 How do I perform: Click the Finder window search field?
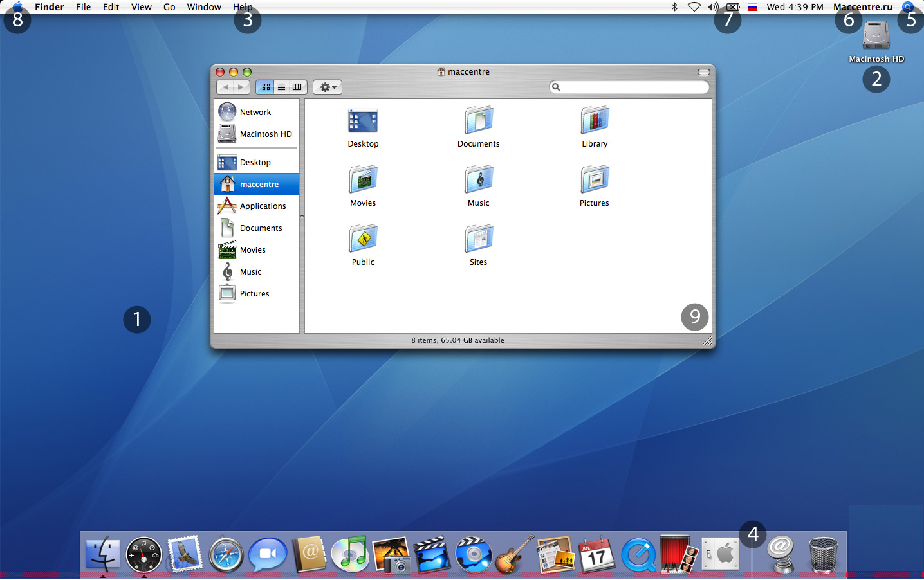click(x=629, y=87)
